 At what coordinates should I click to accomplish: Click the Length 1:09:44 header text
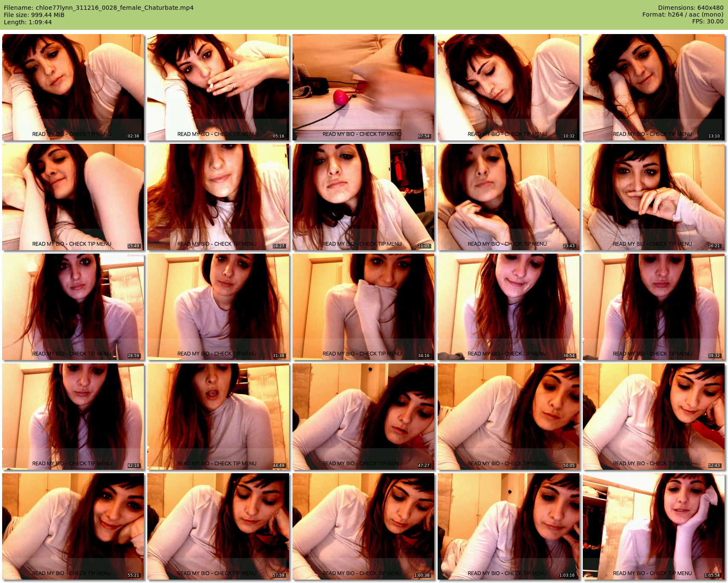(x=28, y=22)
